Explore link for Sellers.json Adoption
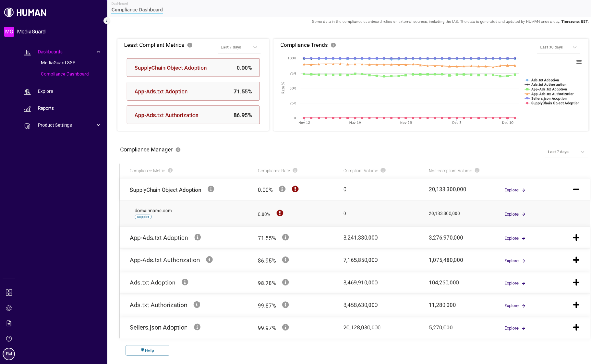 click(515, 328)
